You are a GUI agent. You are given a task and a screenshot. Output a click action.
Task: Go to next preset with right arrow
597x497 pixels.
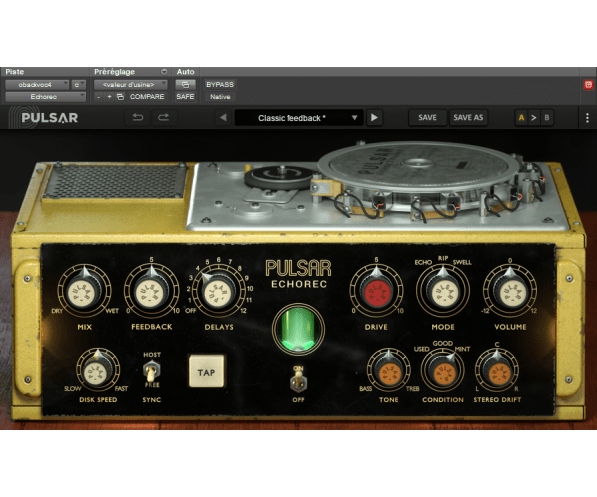pos(374,117)
